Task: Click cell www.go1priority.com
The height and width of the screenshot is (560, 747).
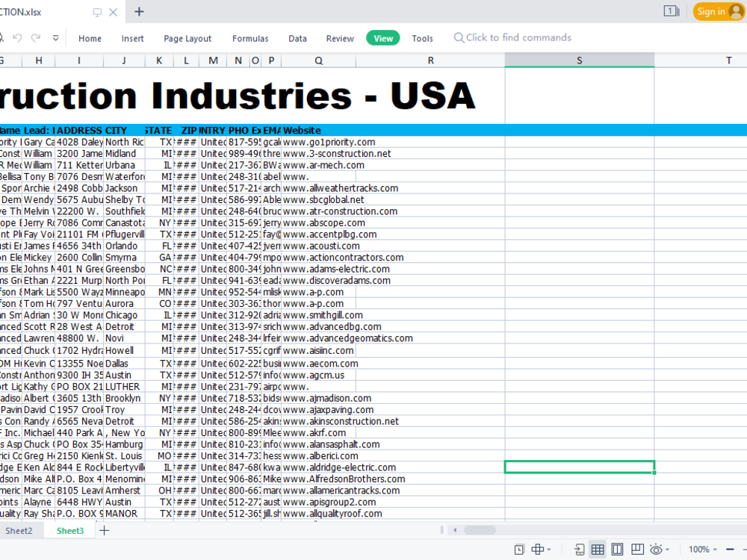Action: (x=319, y=142)
